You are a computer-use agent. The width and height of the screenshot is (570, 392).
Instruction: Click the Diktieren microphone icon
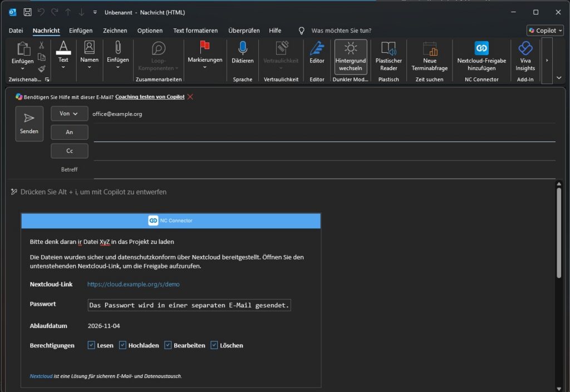[x=243, y=48]
